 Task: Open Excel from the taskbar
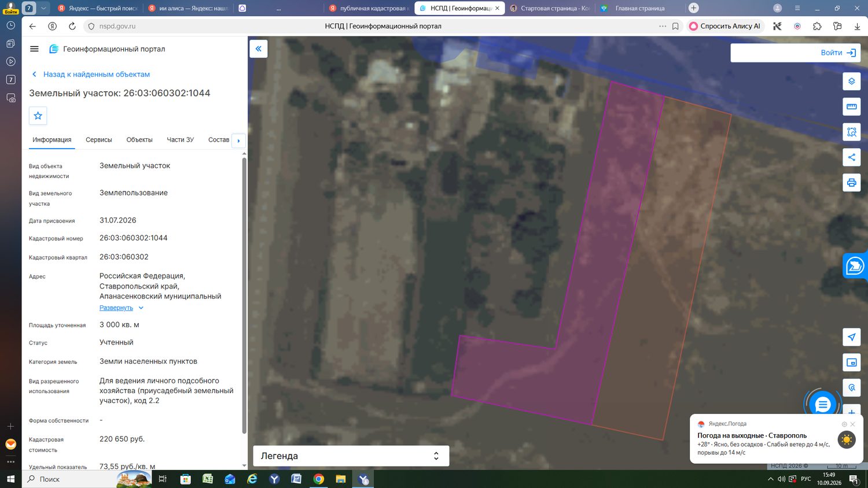208,479
